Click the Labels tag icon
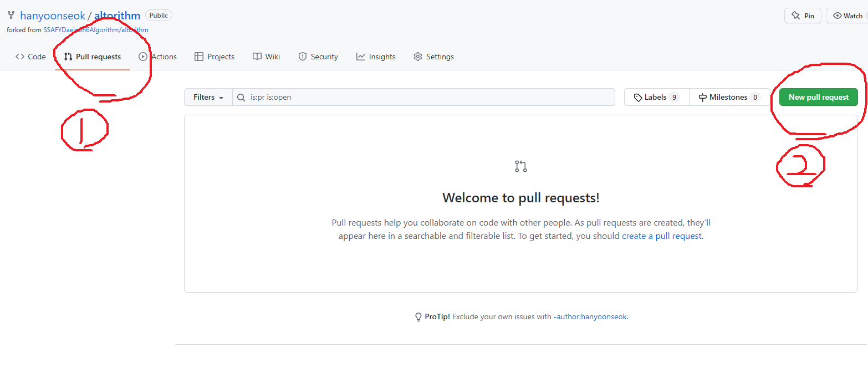The width and height of the screenshot is (868, 378). click(638, 97)
